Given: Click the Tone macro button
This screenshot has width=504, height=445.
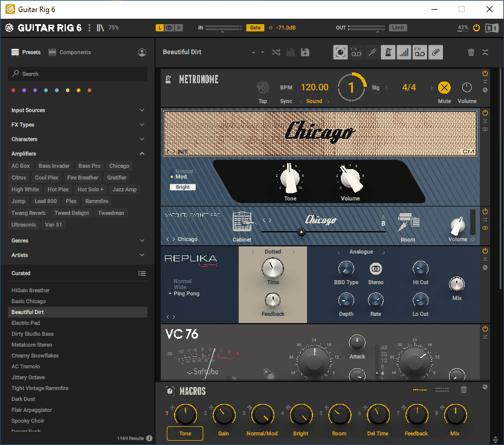Looking at the screenshot, I should click(185, 434).
